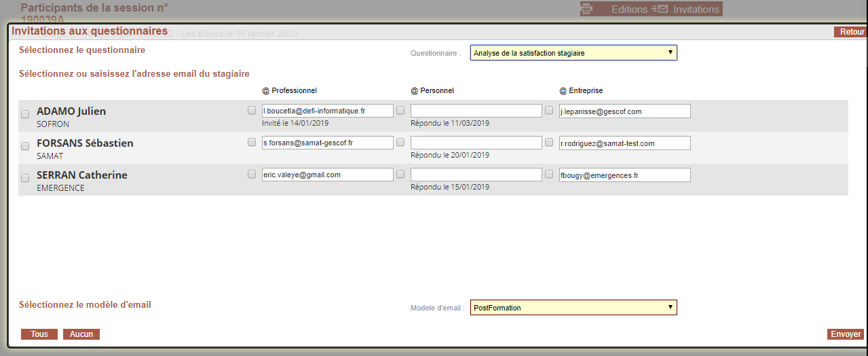Open the Invitations menu item
This screenshot has height=356, width=868.
pos(696,10)
